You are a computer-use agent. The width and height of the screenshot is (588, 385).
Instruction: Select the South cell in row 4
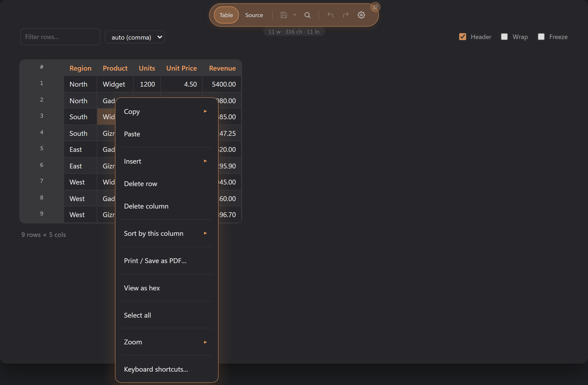80,133
